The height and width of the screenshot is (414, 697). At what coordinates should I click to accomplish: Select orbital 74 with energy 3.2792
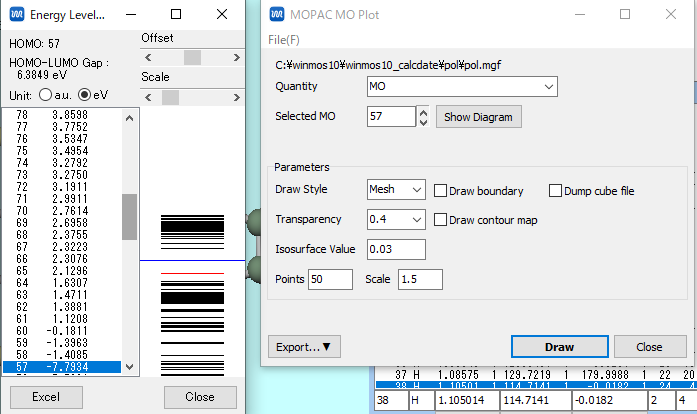pyautogui.click(x=62, y=163)
